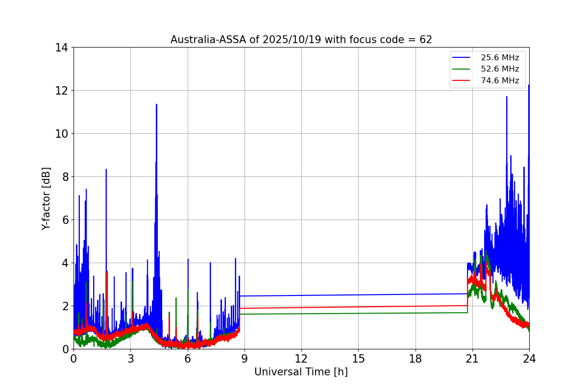Click the x-axis tick label 18
Image resolution: width=588 pixels, height=392 pixels.
416,359
